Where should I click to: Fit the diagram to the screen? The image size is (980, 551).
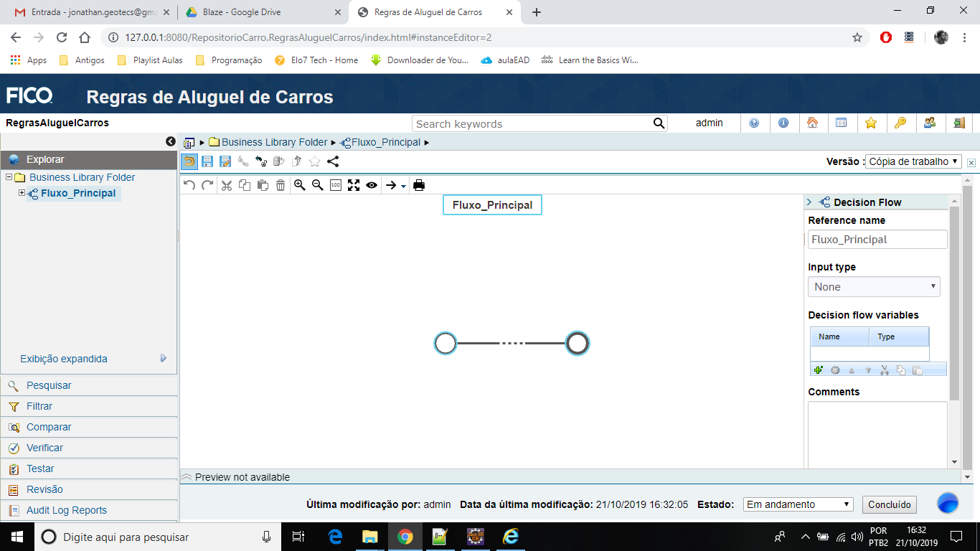[x=353, y=184]
